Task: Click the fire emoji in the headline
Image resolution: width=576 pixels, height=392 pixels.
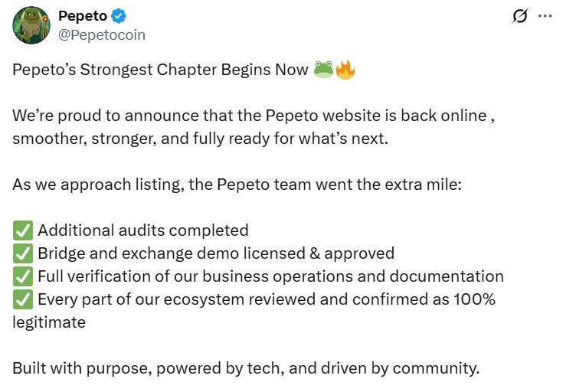Action: pyautogui.click(x=345, y=70)
